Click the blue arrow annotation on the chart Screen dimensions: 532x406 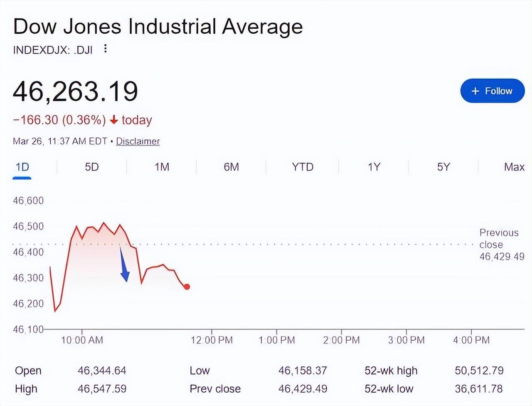pyautogui.click(x=124, y=266)
